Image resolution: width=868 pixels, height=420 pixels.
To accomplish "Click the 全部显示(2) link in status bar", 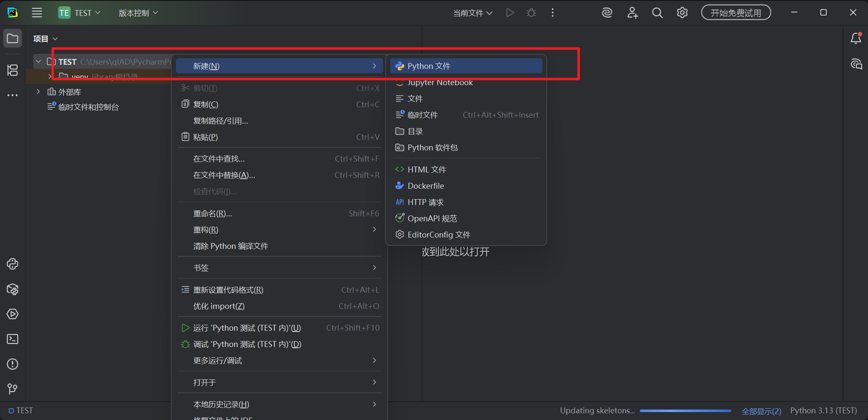I will click(761, 411).
